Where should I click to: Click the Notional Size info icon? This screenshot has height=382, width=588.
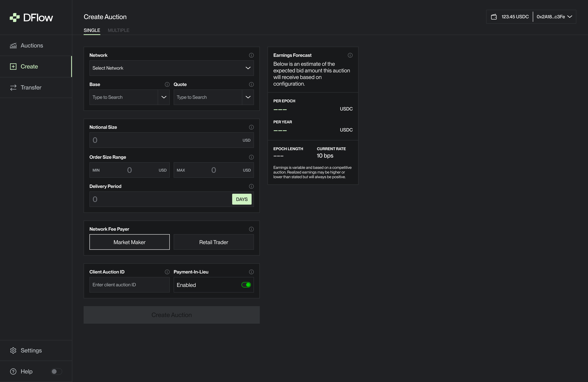point(251,127)
